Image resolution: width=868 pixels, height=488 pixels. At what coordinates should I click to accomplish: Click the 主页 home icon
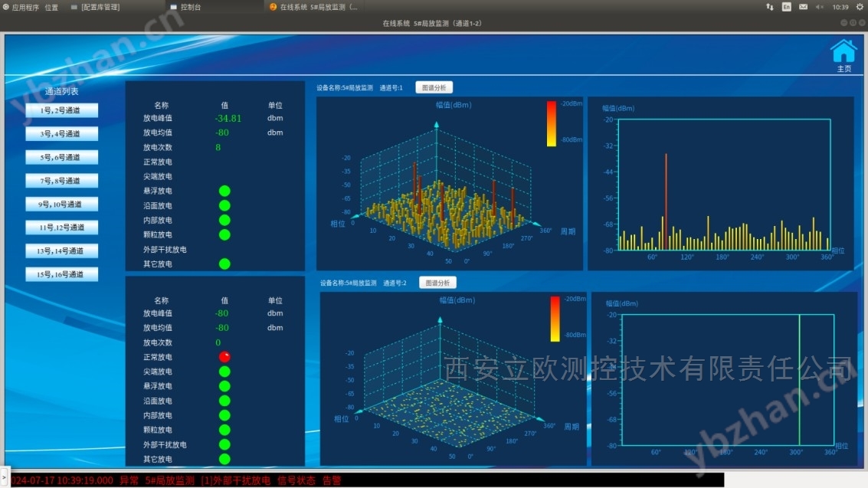(x=843, y=52)
